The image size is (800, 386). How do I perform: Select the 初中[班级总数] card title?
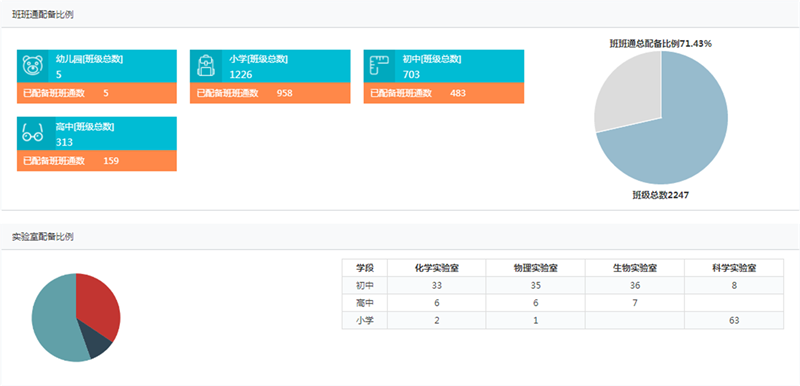tap(432, 59)
